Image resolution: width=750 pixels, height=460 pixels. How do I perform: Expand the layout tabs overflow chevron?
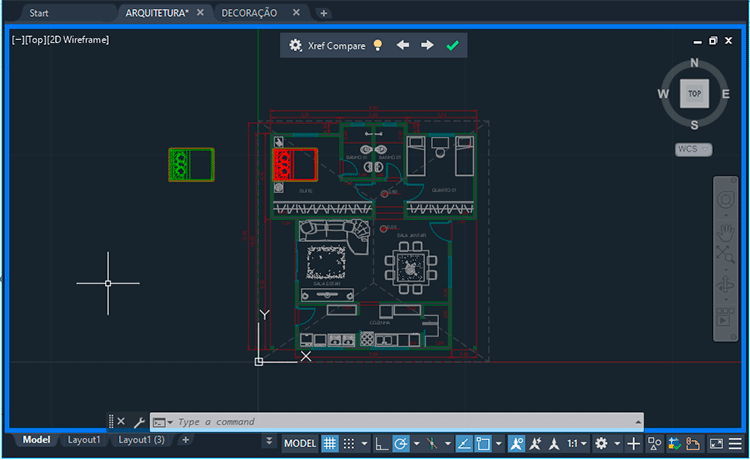pos(269,441)
